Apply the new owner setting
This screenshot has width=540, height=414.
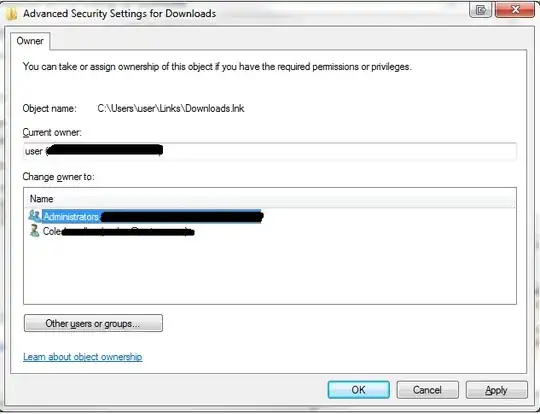pyautogui.click(x=496, y=390)
